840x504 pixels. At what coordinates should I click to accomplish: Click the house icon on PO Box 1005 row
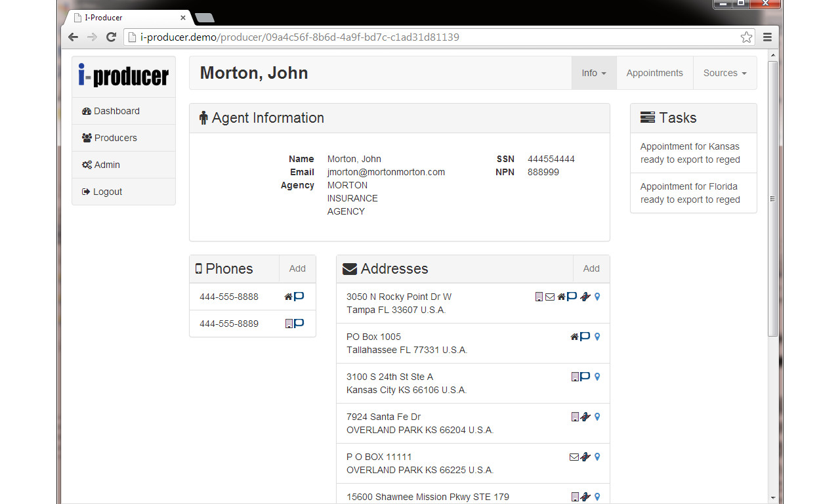575,337
